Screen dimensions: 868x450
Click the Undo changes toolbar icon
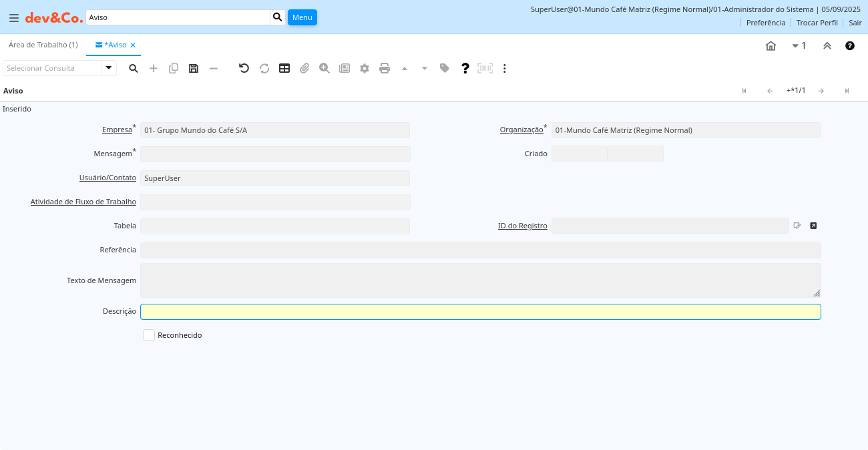(x=244, y=68)
